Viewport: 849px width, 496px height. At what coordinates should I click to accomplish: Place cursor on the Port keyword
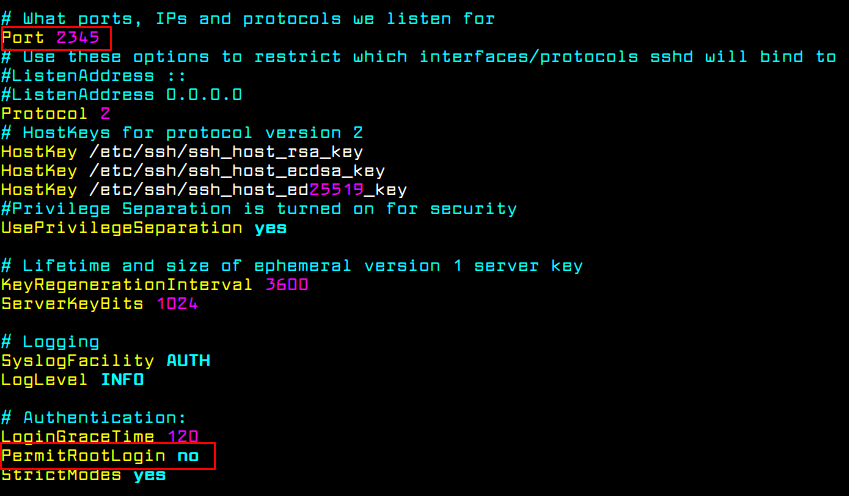23,38
